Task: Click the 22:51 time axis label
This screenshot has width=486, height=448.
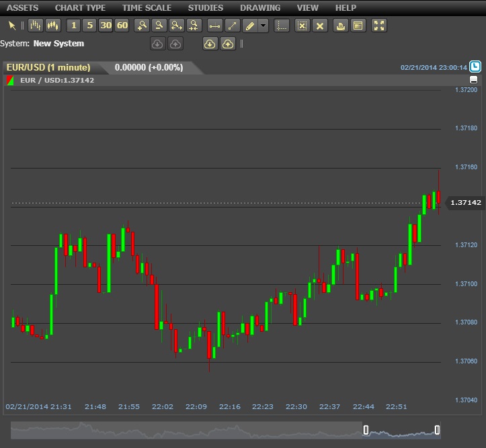Action: [x=396, y=406]
